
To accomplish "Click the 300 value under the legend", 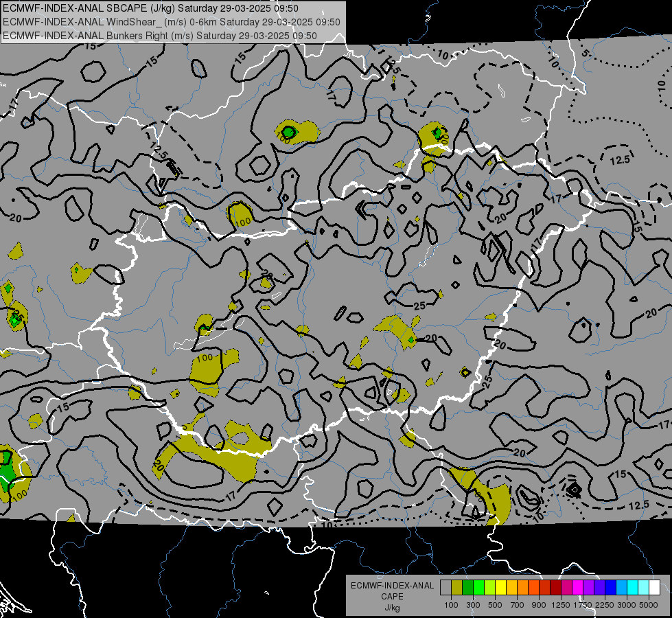I will 473,605.
